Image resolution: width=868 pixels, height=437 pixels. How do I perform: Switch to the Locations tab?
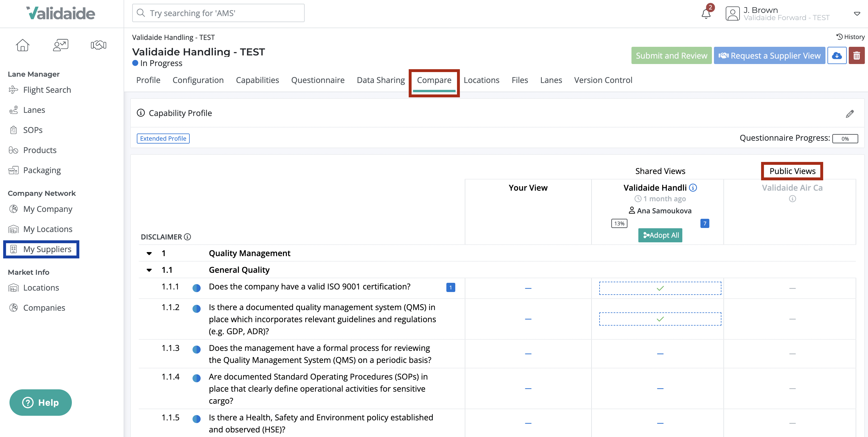481,80
